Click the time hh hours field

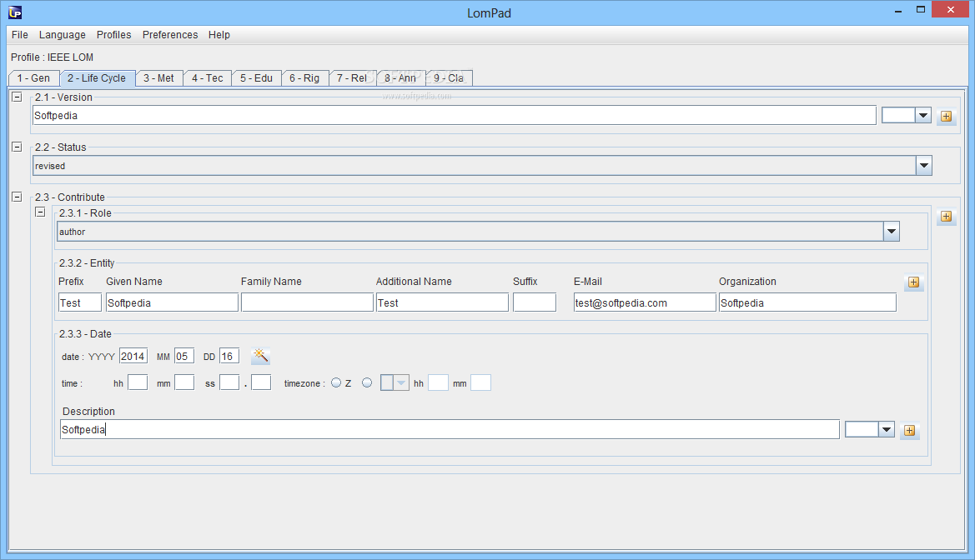coord(138,382)
